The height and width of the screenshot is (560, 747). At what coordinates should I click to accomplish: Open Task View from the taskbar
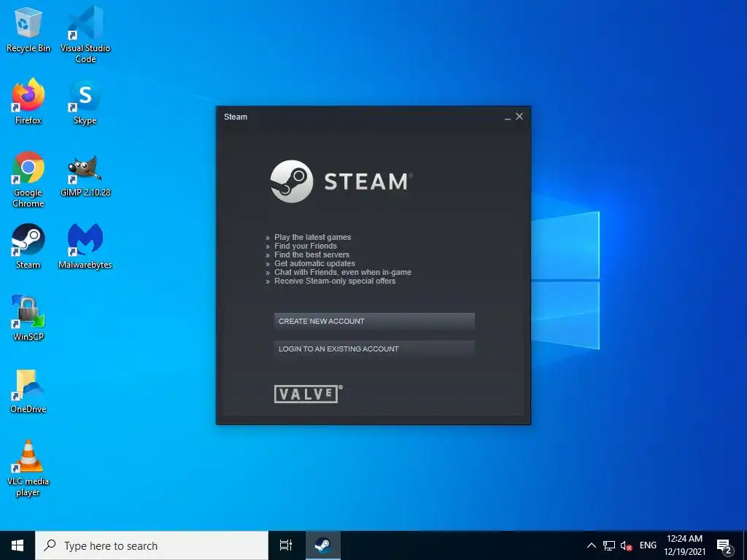286,545
